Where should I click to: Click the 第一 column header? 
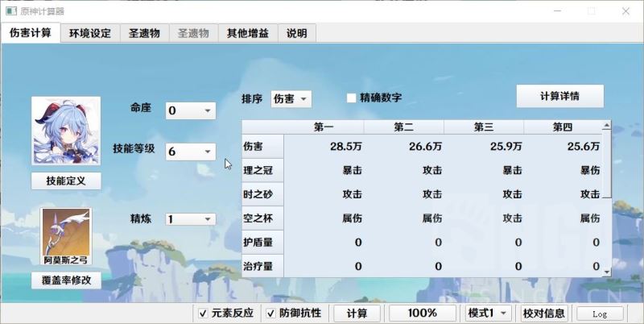pyautogui.click(x=324, y=127)
